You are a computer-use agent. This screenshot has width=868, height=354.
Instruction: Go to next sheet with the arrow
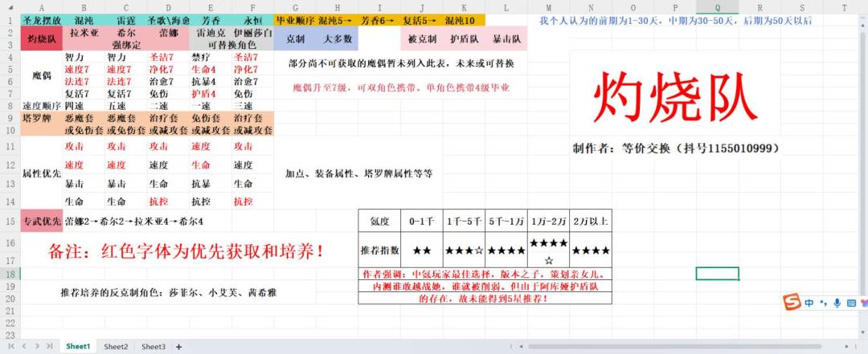tap(37, 346)
